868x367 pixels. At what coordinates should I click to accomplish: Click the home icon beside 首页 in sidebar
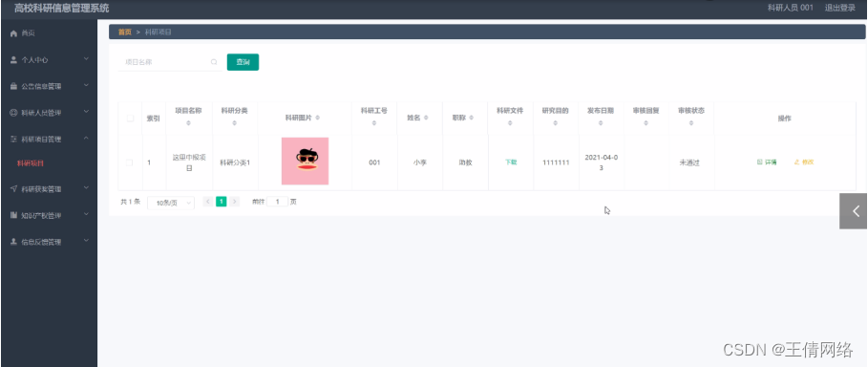tap(13, 33)
